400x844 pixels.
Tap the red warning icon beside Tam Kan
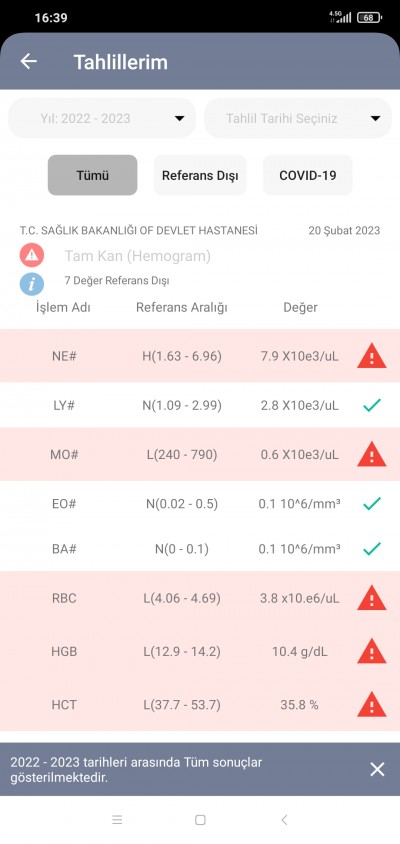click(x=32, y=256)
